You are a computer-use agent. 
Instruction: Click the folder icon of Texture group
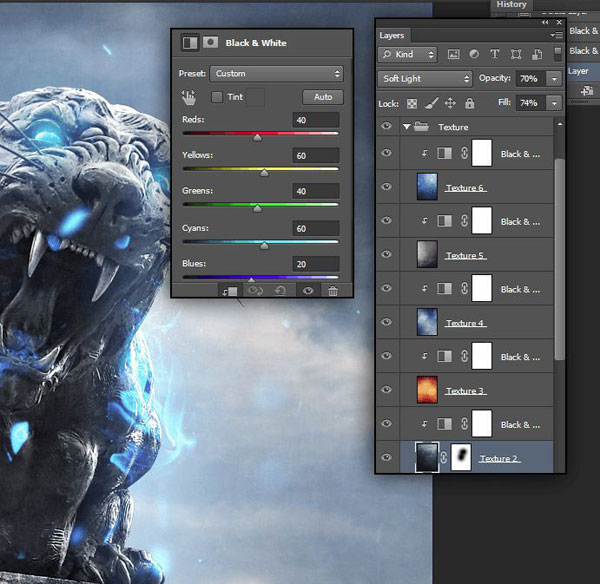421,126
